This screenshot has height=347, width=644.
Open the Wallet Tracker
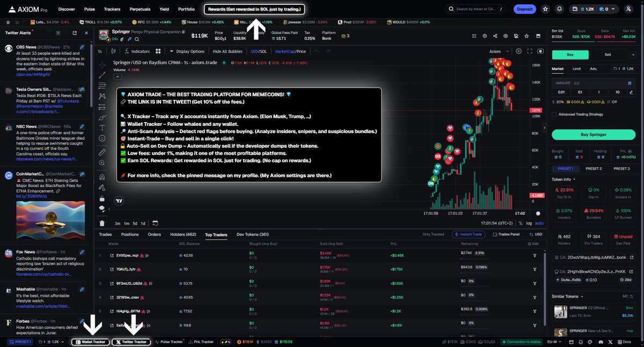pyautogui.click(x=91, y=342)
